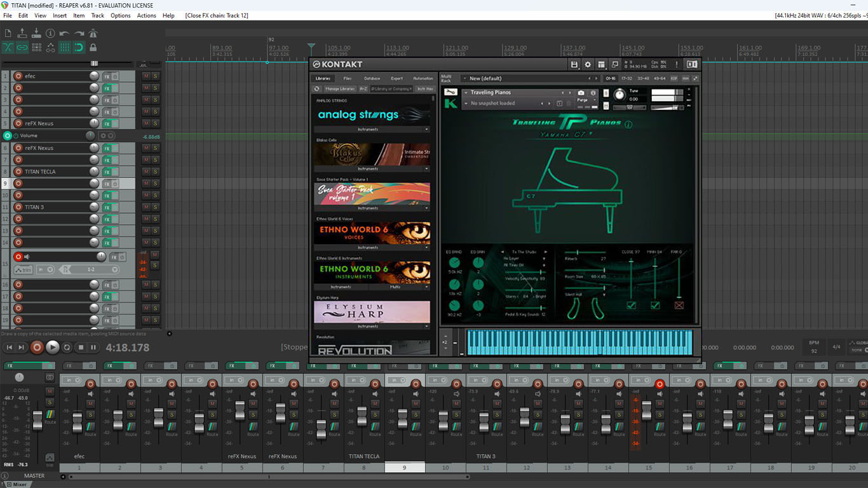868x488 pixels.
Task: Open Ethno World 6 Voices Instruments dropdown
Action: click(372, 247)
